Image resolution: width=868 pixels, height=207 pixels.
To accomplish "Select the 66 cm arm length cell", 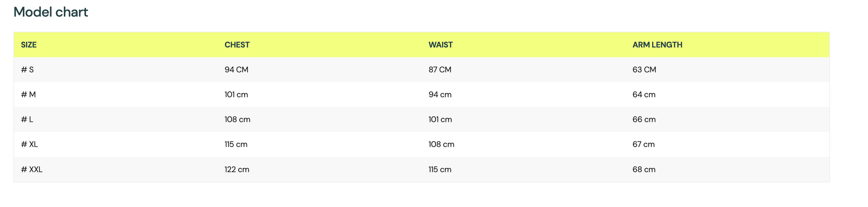I will [644, 120].
